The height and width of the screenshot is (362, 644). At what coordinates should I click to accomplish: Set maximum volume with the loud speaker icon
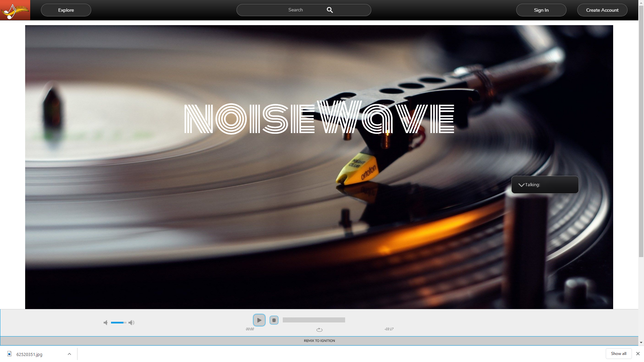(x=131, y=322)
